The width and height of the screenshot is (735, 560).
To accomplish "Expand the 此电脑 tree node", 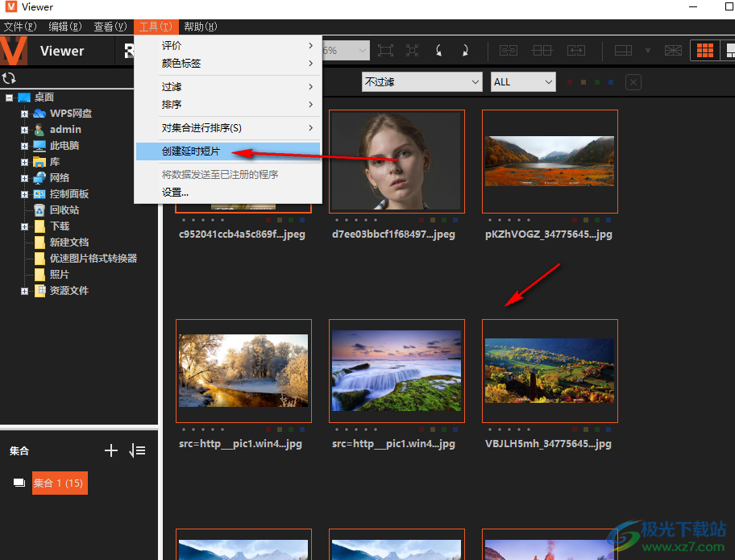I will [x=24, y=146].
